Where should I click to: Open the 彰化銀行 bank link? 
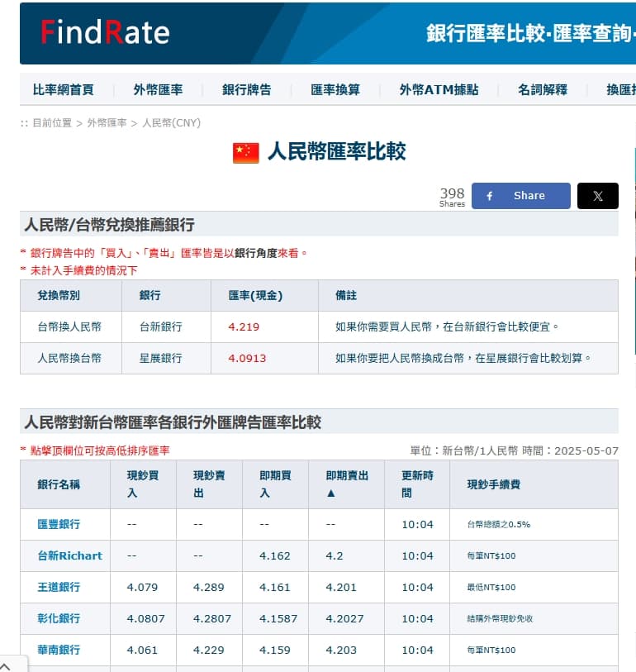59,618
